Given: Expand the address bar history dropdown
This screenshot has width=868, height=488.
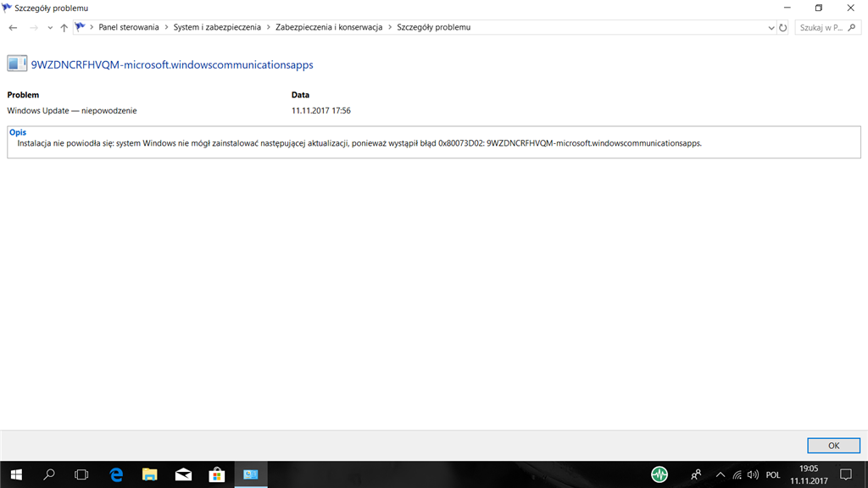Looking at the screenshot, I should pyautogui.click(x=771, y=28).
